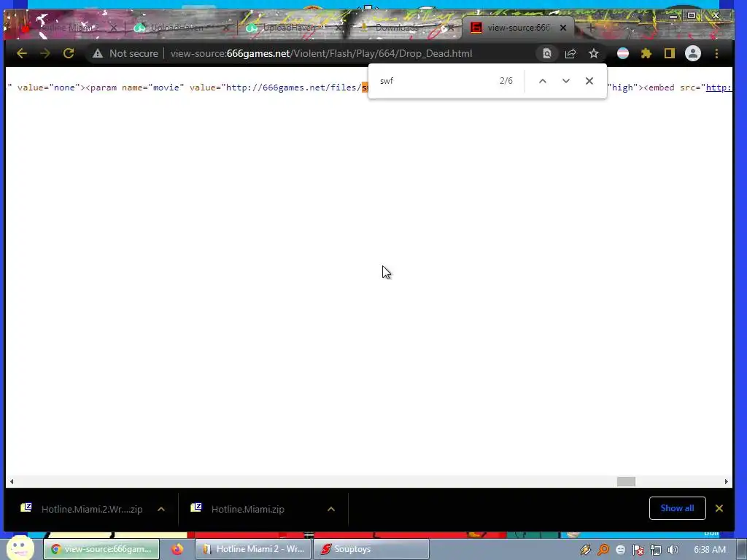Click the horizontal scrollbar thumb
This screenshot has height=560, width=747.
(x=626, y=481)
